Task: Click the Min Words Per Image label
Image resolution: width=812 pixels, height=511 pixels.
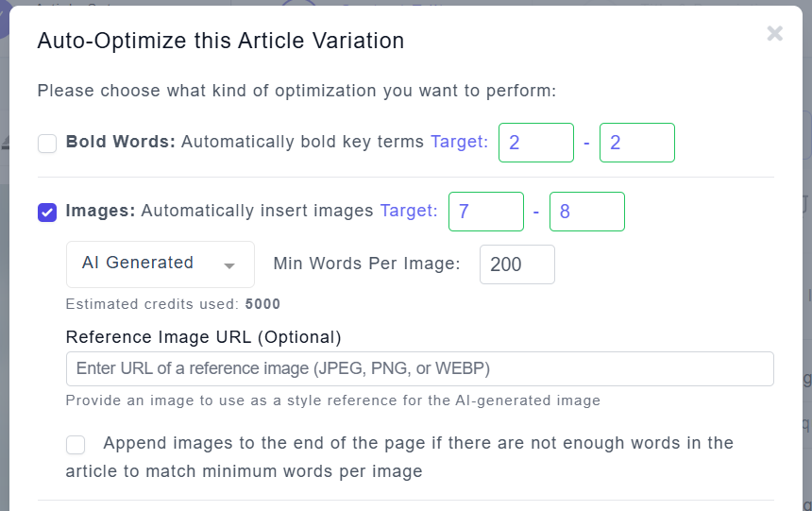Action: (366, 264)
